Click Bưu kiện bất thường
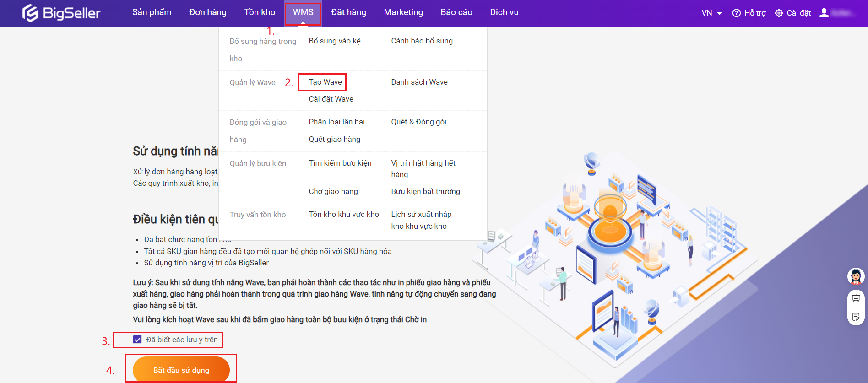Image resolution: width=868 pixels, height=383 pixels. click(425, 192)
